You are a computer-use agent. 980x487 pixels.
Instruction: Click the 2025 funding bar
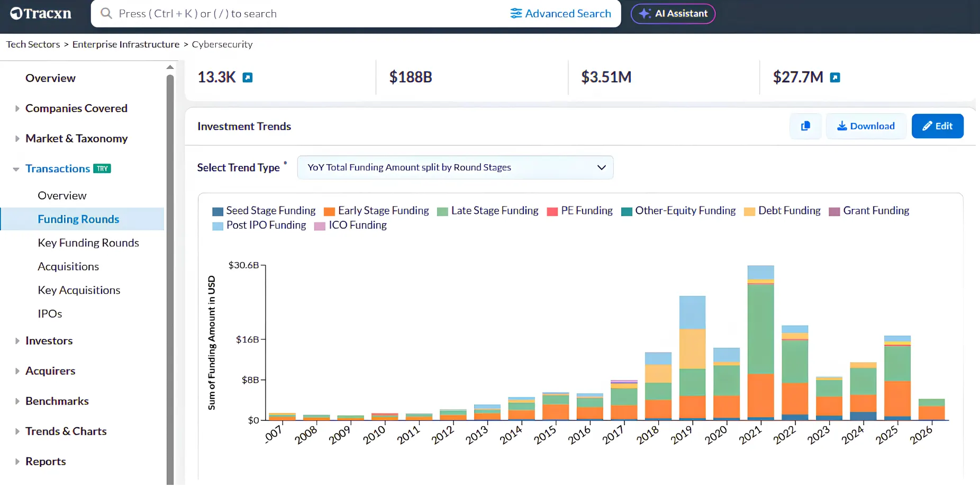pos(897,378)
